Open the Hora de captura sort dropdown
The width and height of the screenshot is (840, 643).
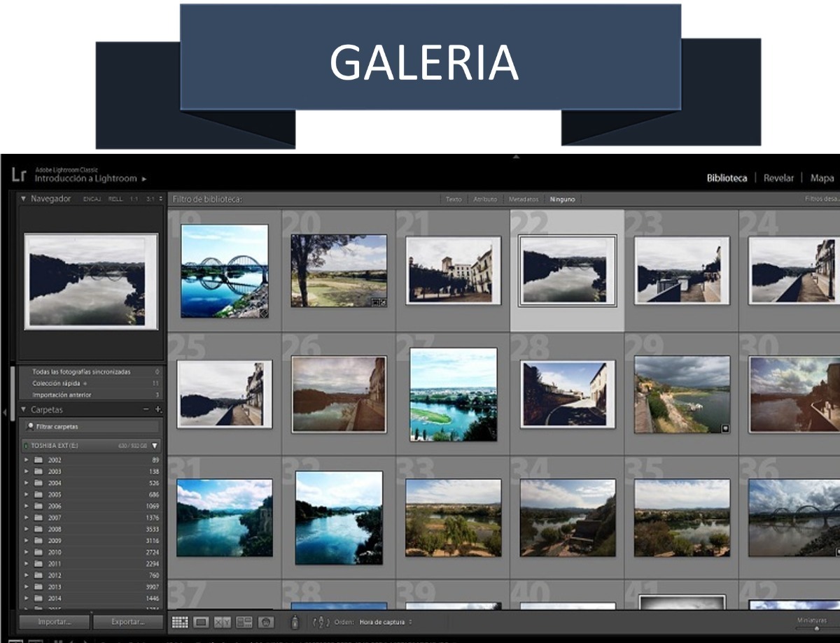click(x=385, y=621)
